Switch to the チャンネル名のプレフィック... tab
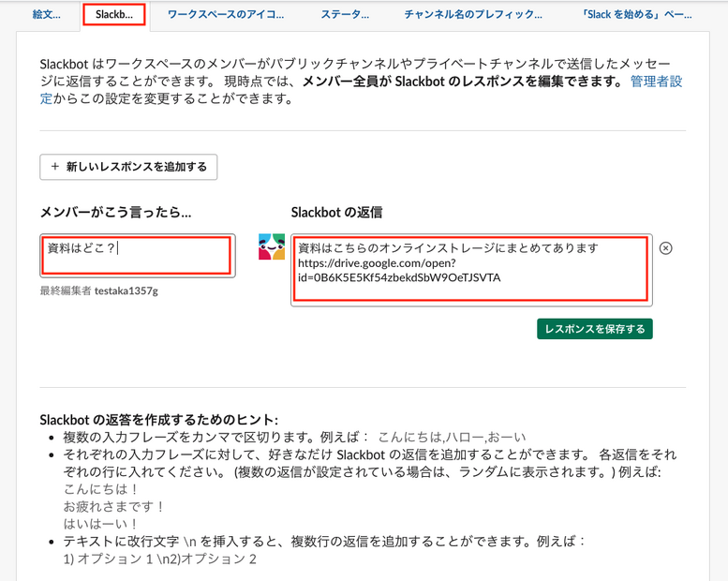 (x=473, y=14)
